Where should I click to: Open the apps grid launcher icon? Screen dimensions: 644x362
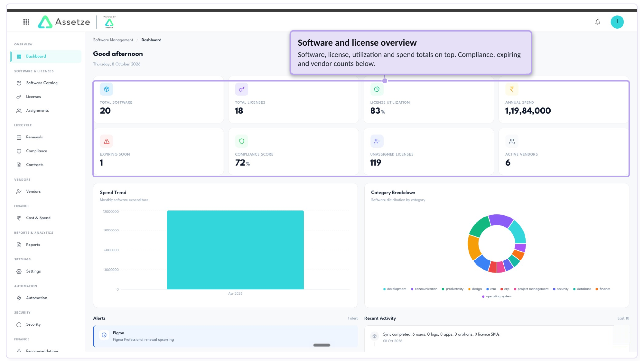[26, 22]
